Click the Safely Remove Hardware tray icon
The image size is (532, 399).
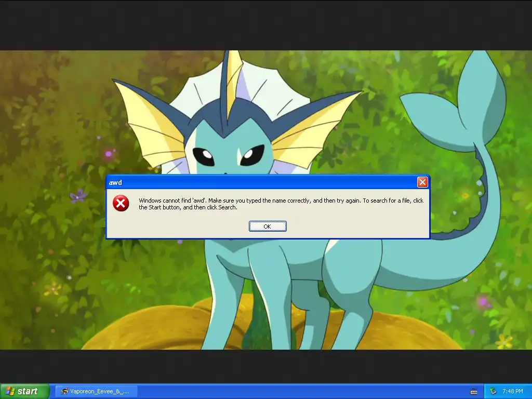coord(493,391)
